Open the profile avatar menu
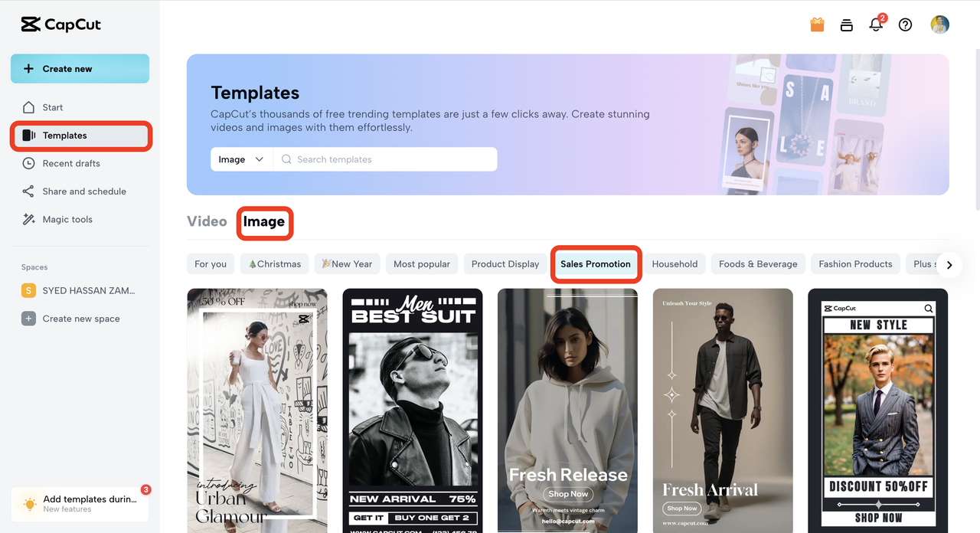 pyautogui.click(x=939, y=25)
